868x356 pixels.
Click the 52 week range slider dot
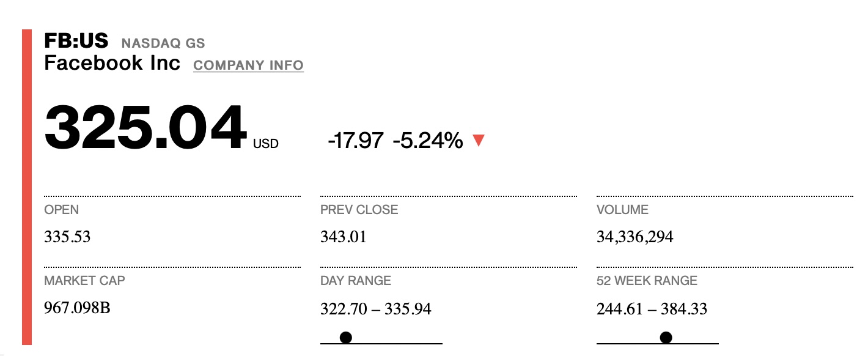click(x=666, y=337)
